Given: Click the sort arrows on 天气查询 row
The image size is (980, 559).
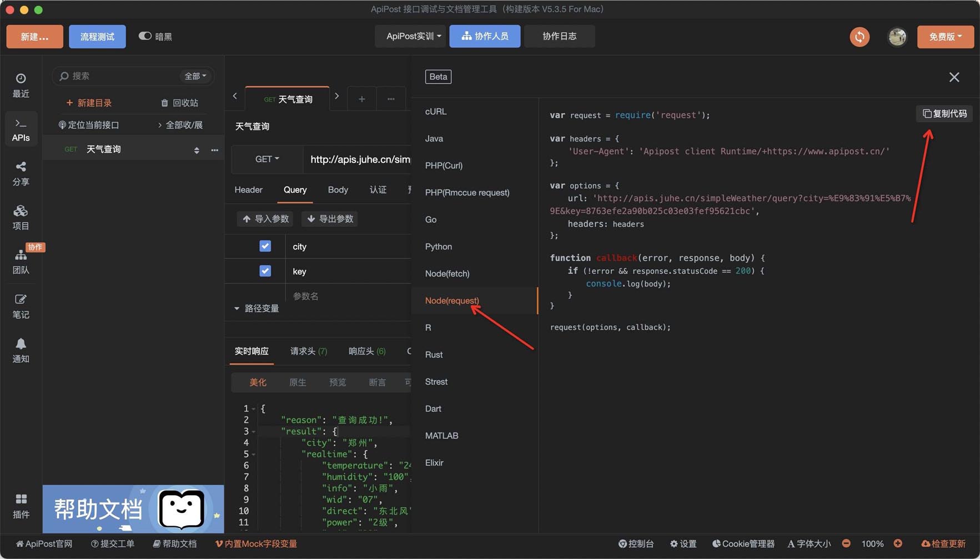Looking at the screenshot, I should tap(197, 150).
